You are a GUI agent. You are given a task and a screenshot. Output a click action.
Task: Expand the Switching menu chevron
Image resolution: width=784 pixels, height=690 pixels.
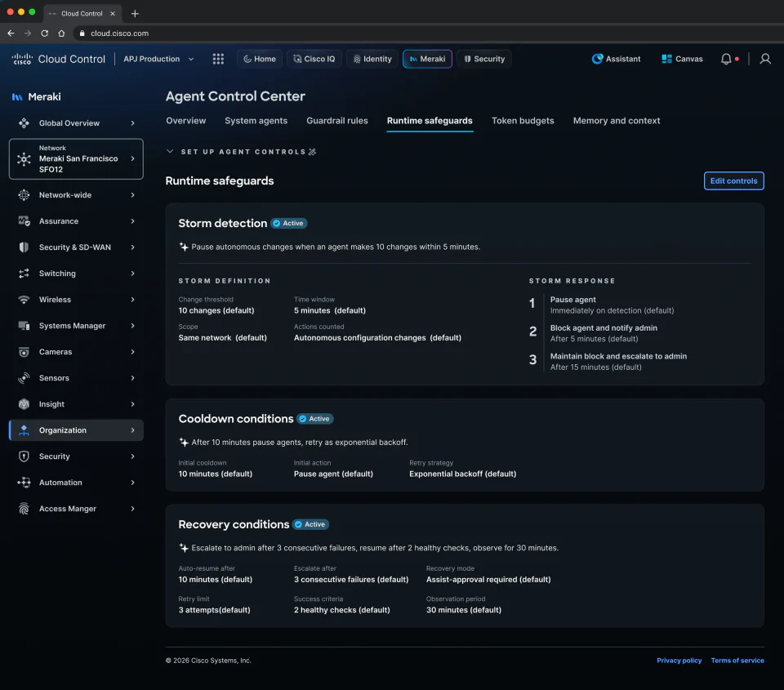pyautogui.click(x=132, y=274)
